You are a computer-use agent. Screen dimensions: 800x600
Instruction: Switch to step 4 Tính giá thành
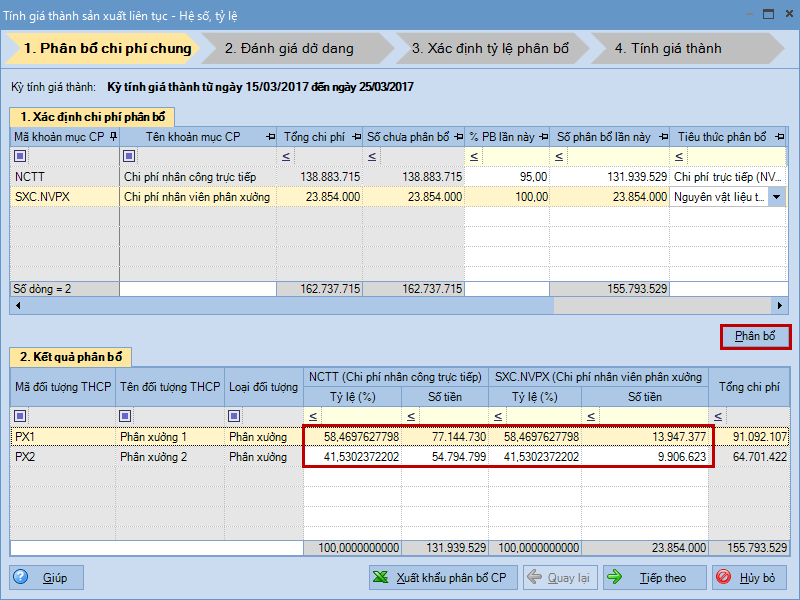pyautogui.click(x=667, y=48)
